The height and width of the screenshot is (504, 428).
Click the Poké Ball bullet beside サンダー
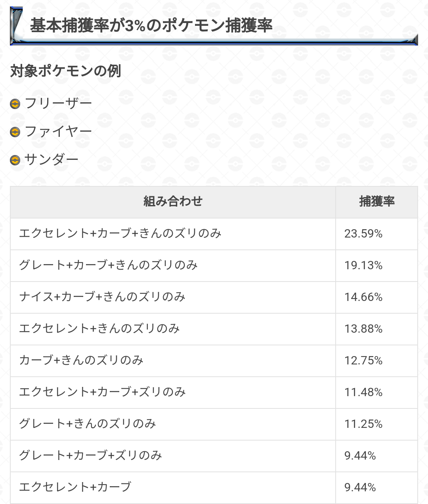15,160
